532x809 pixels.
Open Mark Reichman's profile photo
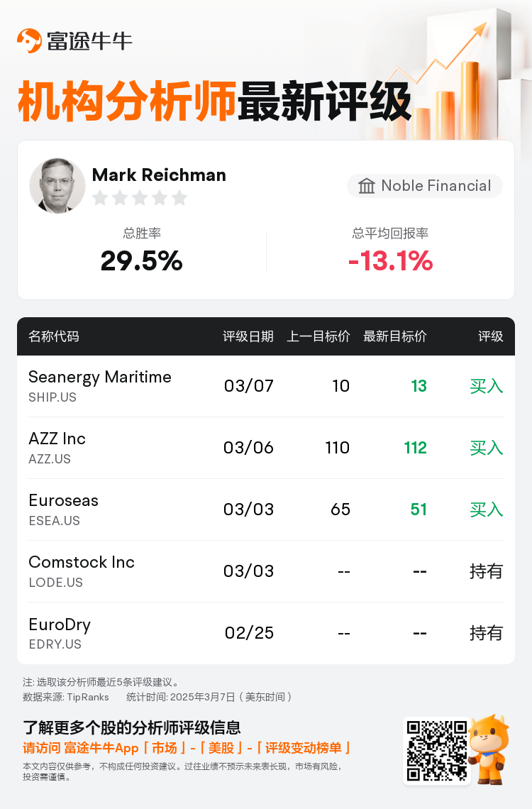[x=57, y=186]
